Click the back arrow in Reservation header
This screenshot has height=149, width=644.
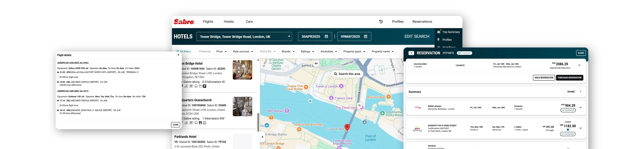411,53
